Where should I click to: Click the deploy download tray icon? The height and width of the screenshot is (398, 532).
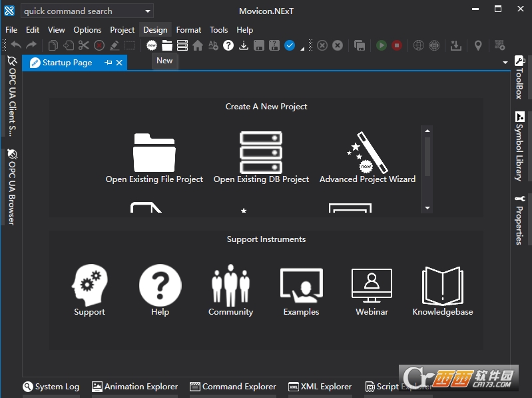(456, 45)
